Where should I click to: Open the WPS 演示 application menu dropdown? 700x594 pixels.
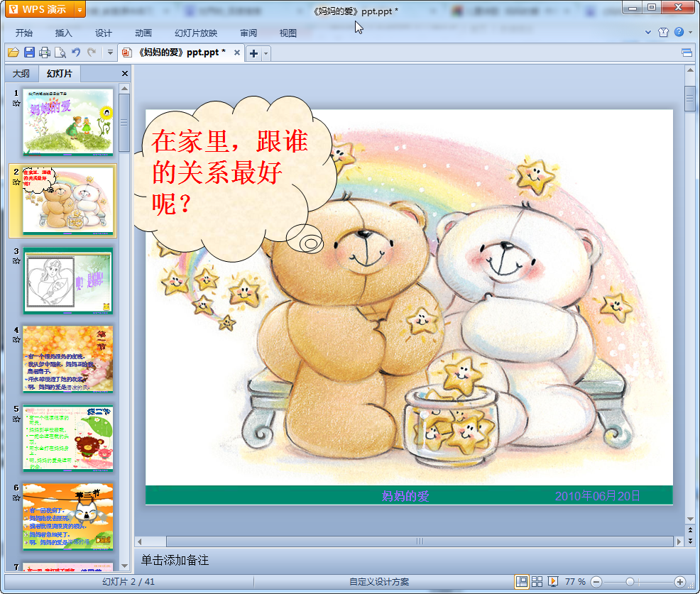tap(80, 9)
